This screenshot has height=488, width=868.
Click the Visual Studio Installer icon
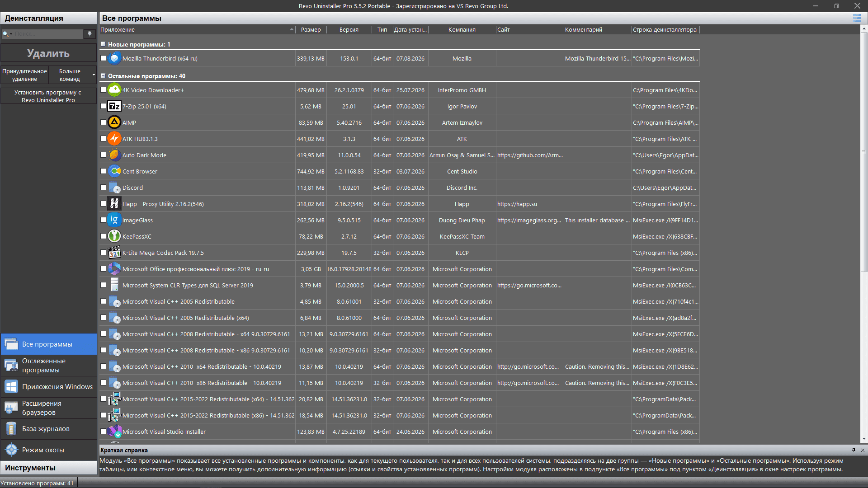pos(114,432)
